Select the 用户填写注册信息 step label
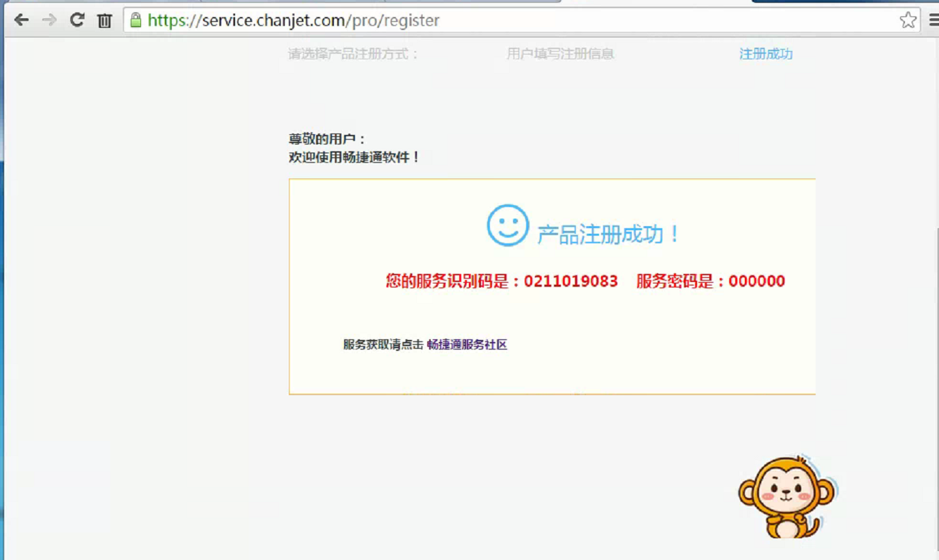This screenshot has height=560, width=939. pos(560,54)
